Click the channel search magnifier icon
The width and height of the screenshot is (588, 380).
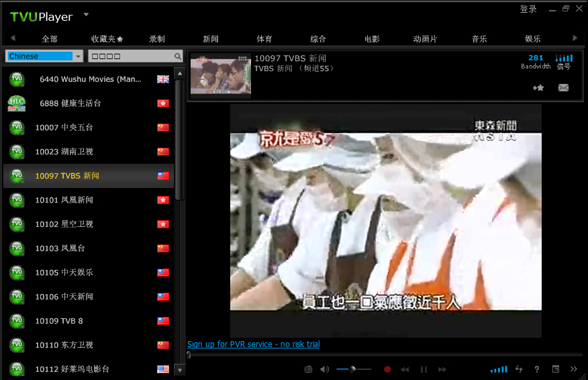point(177,56)
